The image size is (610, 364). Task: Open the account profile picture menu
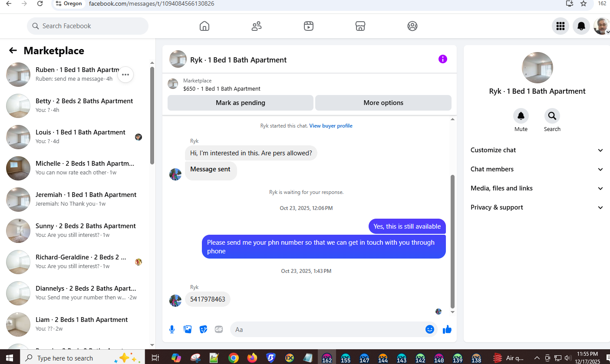[x=602, y=26]
